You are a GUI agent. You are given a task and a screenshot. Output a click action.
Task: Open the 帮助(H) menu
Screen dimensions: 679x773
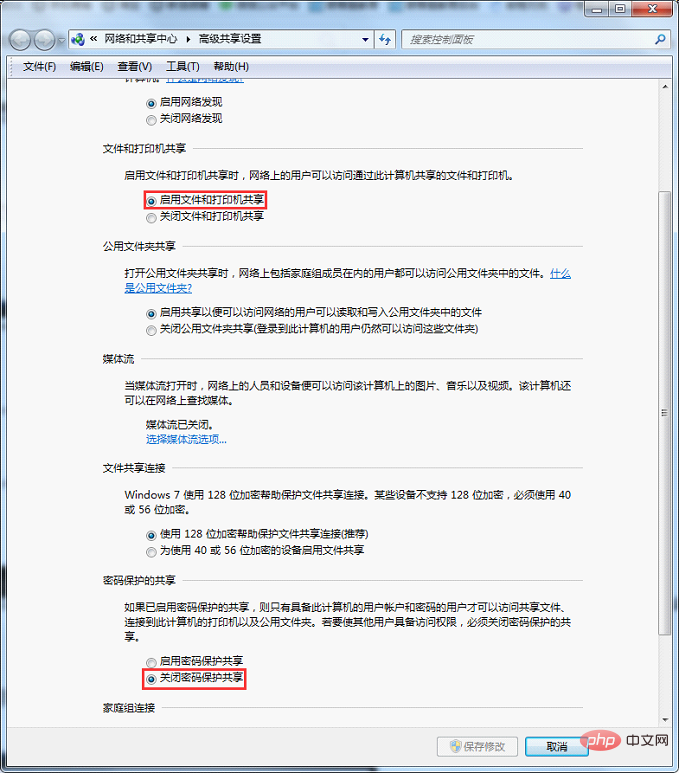click(x=231, y=67)
